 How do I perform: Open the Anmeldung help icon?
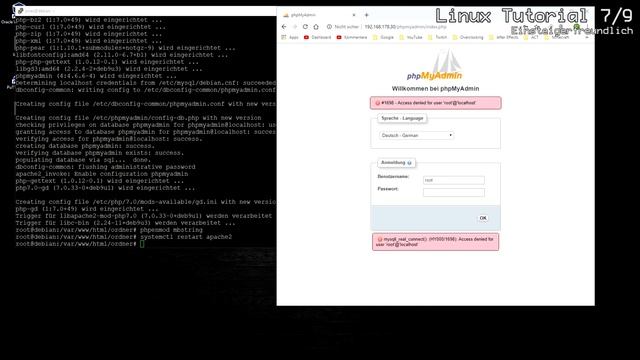tap(409, 163)
